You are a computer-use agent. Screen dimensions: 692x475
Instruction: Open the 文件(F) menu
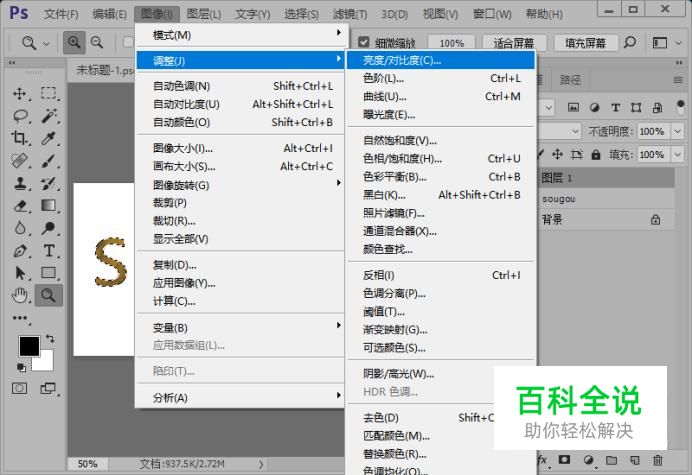61,14
